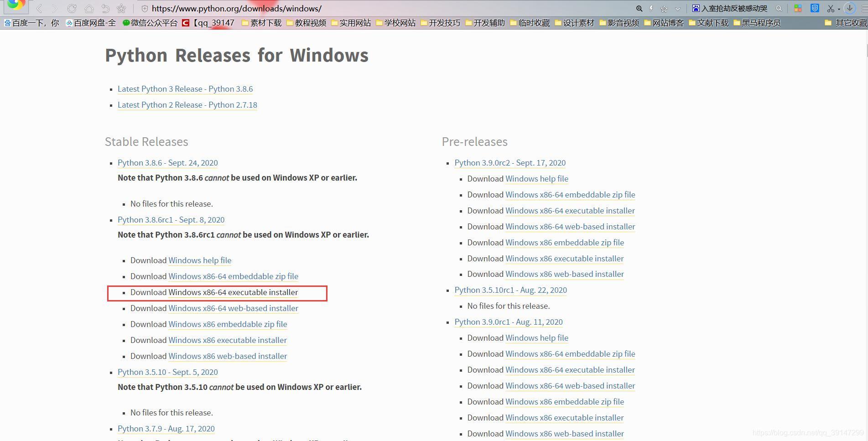This screenshot has height=441, width=868.
Task: Open the colorful apps grid icon
Action: [x=798, y=9]
